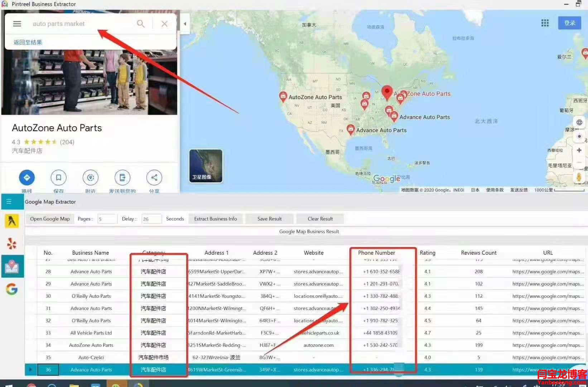Screen dimensions: 588x387
Task: Open the Google search extractor sidebar icon
Action: [12, 289]
